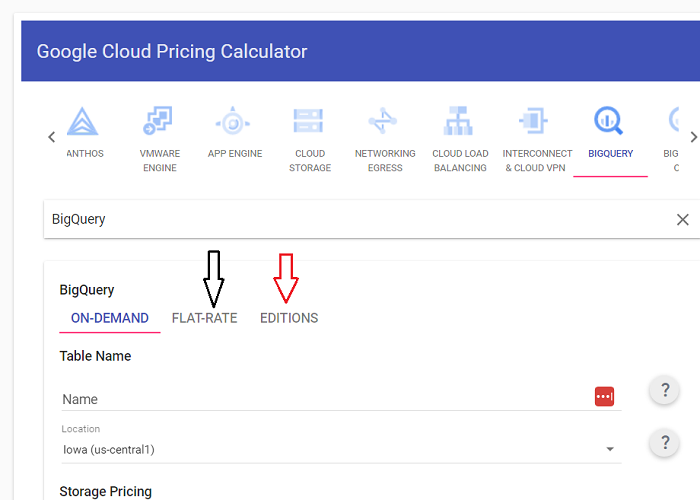Select the Interconnect & Cloud VPN icon
The width and height of the screenshot is (700, 500).
pos(533,121)
